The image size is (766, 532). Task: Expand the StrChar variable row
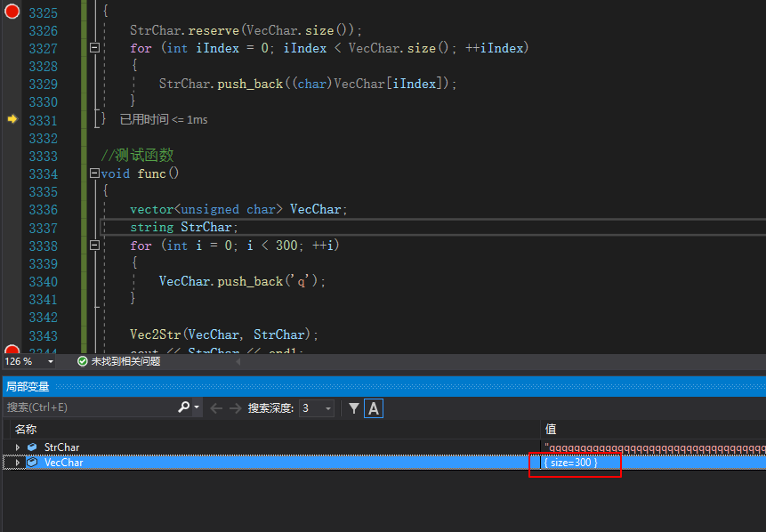tap(18, 447)
